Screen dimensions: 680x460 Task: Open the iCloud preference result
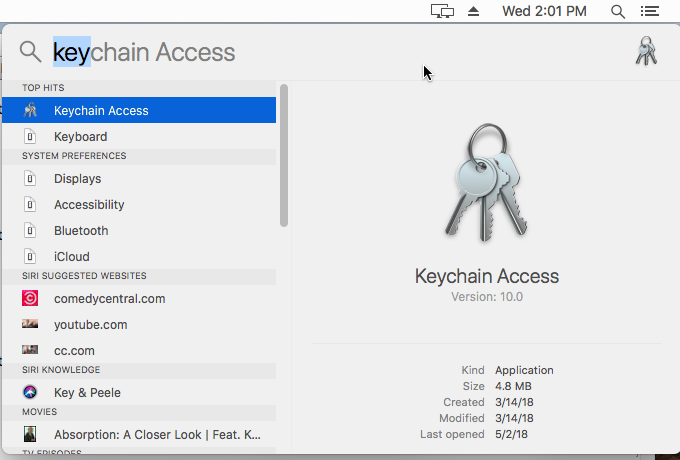71,257
